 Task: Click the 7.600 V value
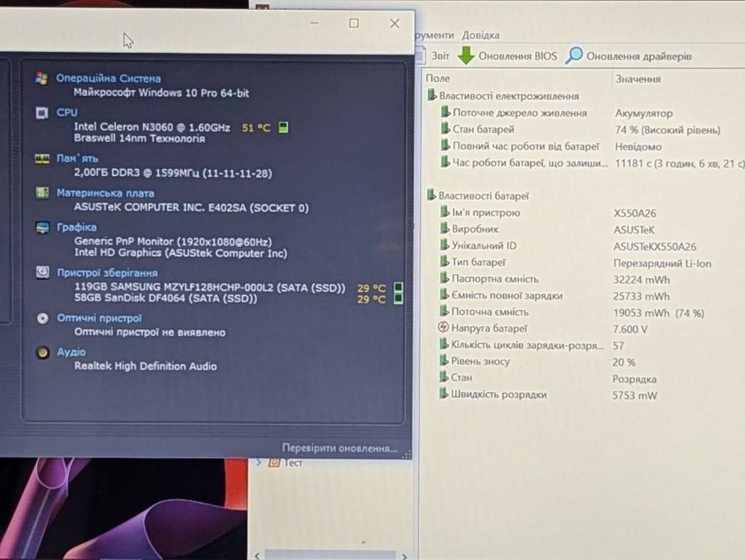click(630, 329)
